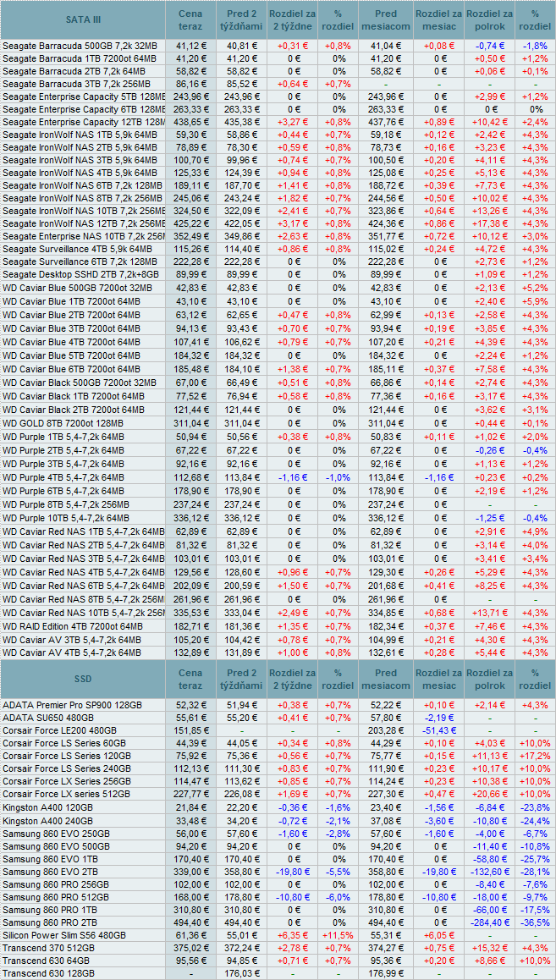Select 176,03 € two-weeks-ago price of Transcend 630 128GB
556x980 pixels.
[x=241, y=973]
